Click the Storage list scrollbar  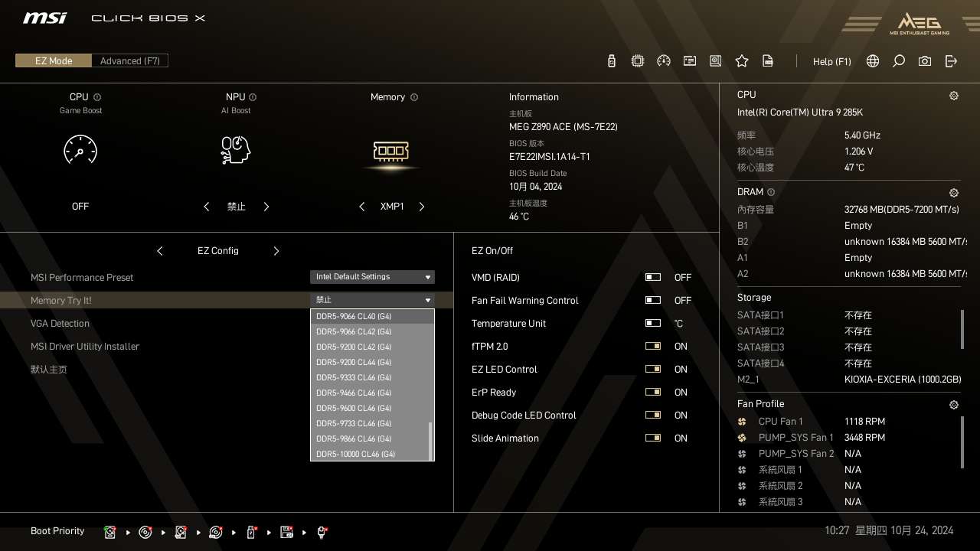click(x=963, y=329)
